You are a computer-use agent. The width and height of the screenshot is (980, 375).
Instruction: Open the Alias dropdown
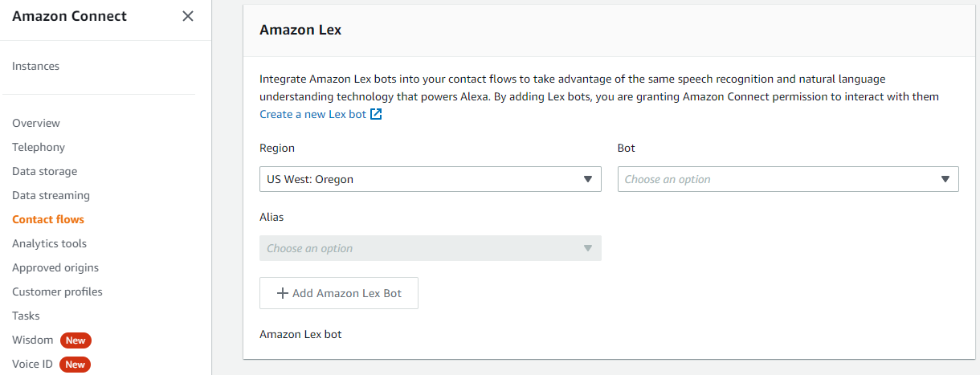430,248
